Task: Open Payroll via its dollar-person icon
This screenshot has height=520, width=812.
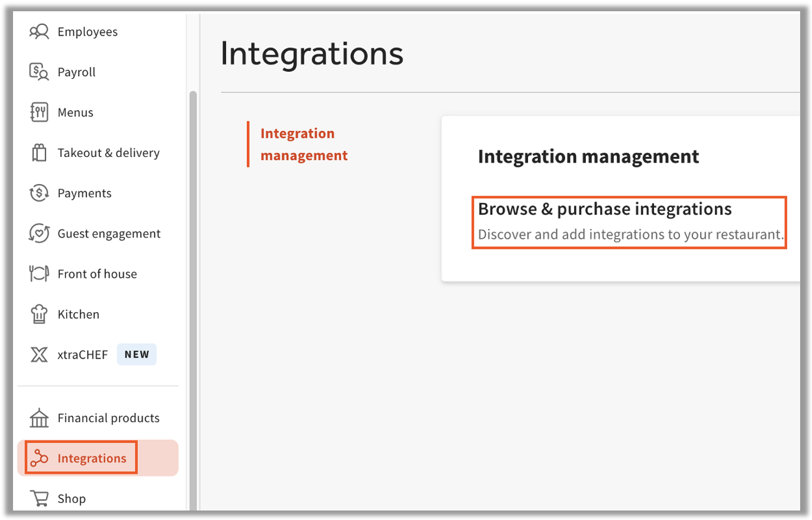Action: [x=38, y=72]
